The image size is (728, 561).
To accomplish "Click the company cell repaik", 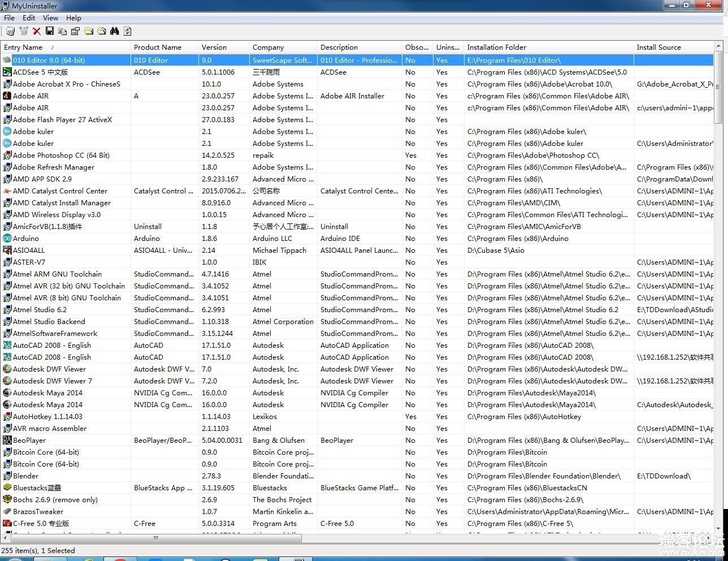I will (x=263, y=155).
